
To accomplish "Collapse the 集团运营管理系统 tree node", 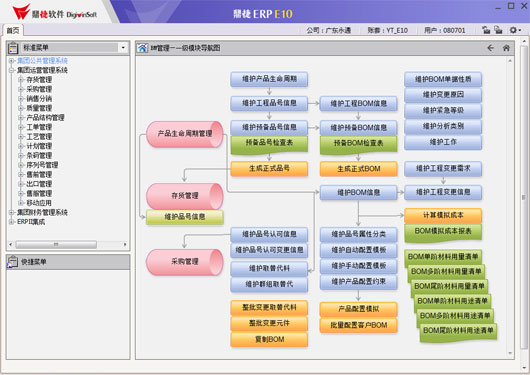I will pyautogui.click(x=11, y=70).
